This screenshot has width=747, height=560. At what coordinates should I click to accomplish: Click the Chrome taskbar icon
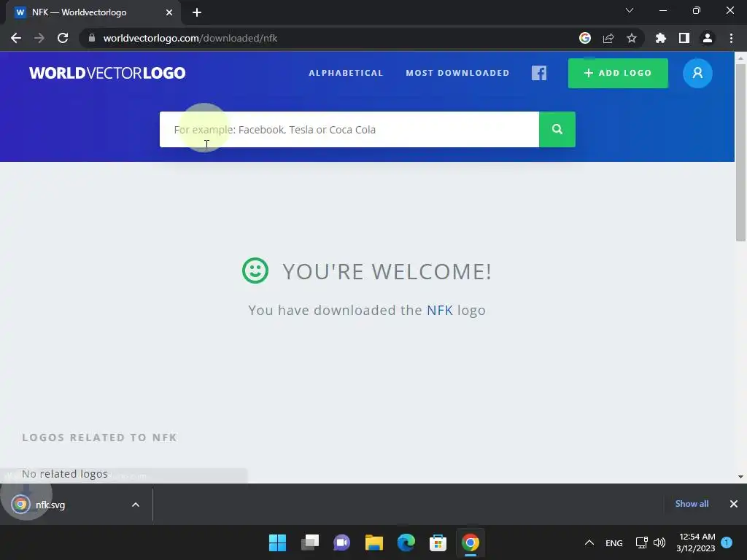471,542
